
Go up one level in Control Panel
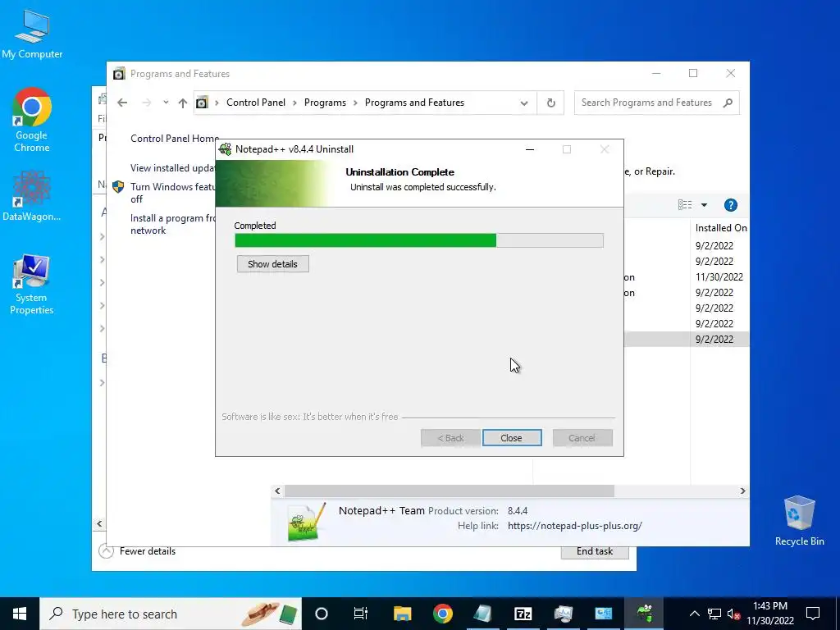183,103
